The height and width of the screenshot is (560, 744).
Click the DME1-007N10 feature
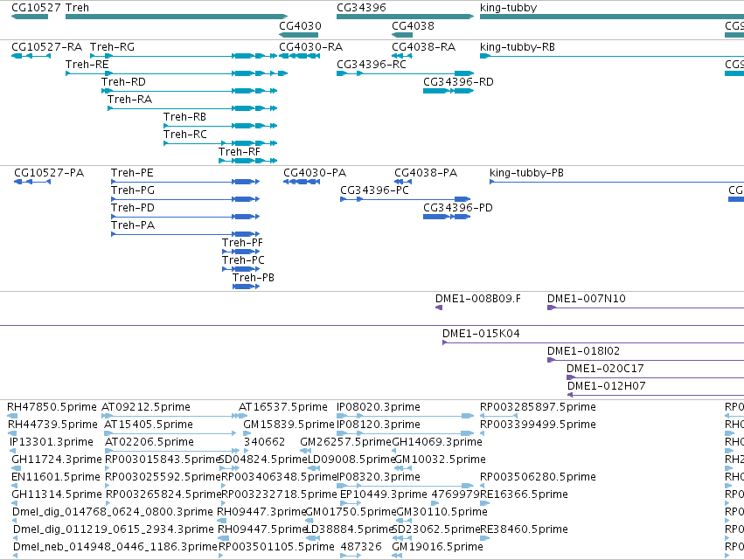[645, 308]
